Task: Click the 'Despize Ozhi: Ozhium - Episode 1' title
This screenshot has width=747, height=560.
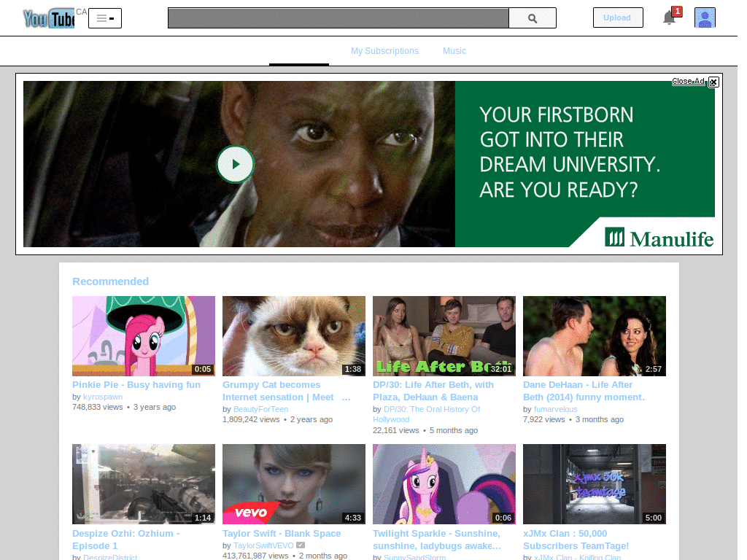Action: 125,540
